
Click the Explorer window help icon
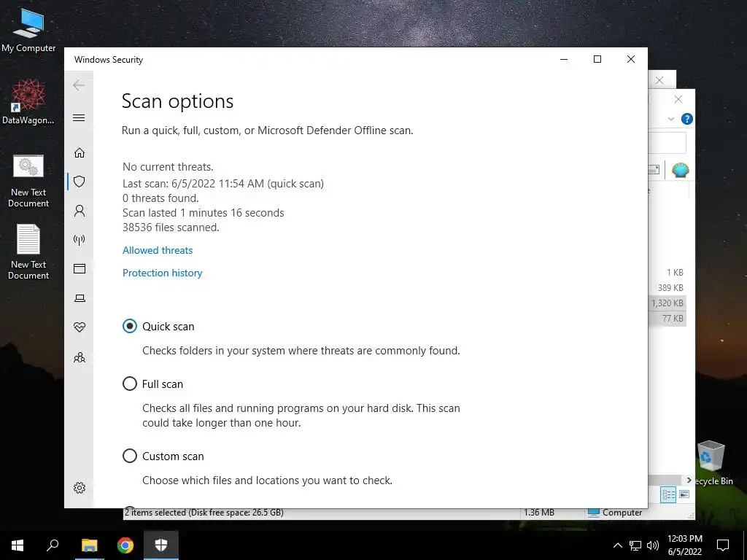point(687,119)
